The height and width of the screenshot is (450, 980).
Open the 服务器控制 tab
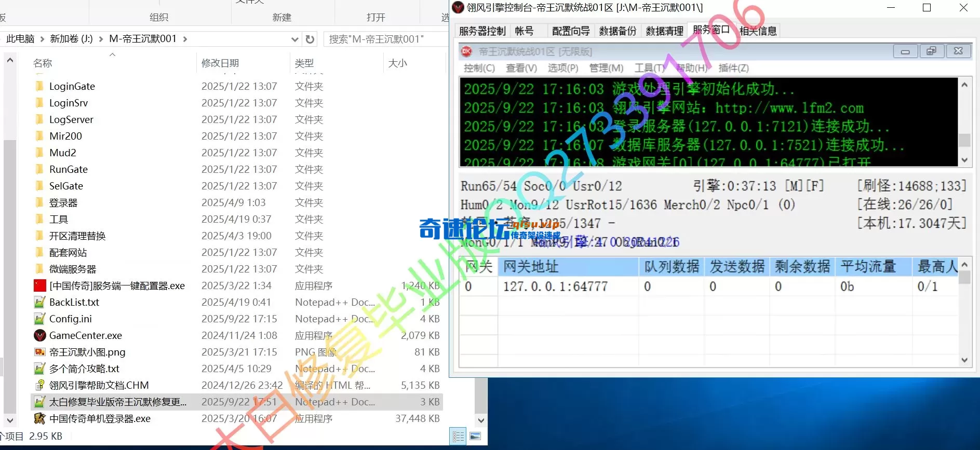pyautogui.click(x=482, y=31)
